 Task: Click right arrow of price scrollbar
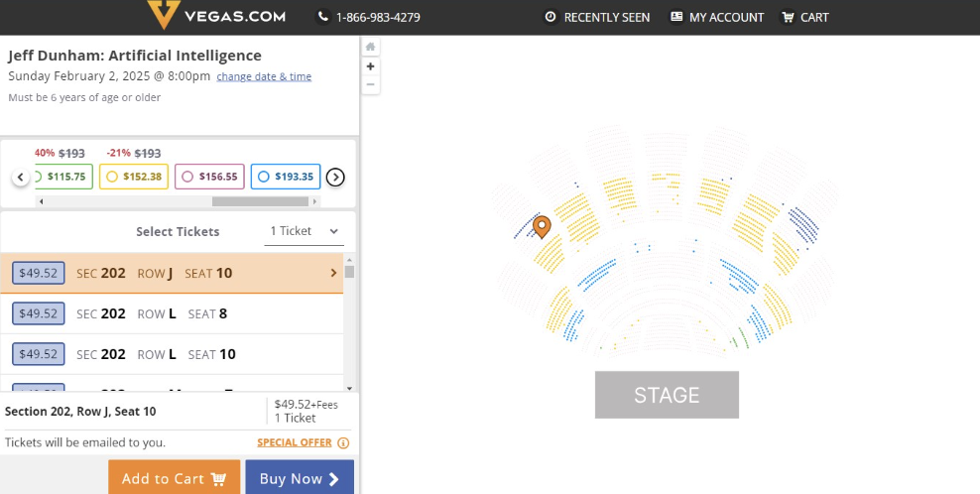(315, 201)
